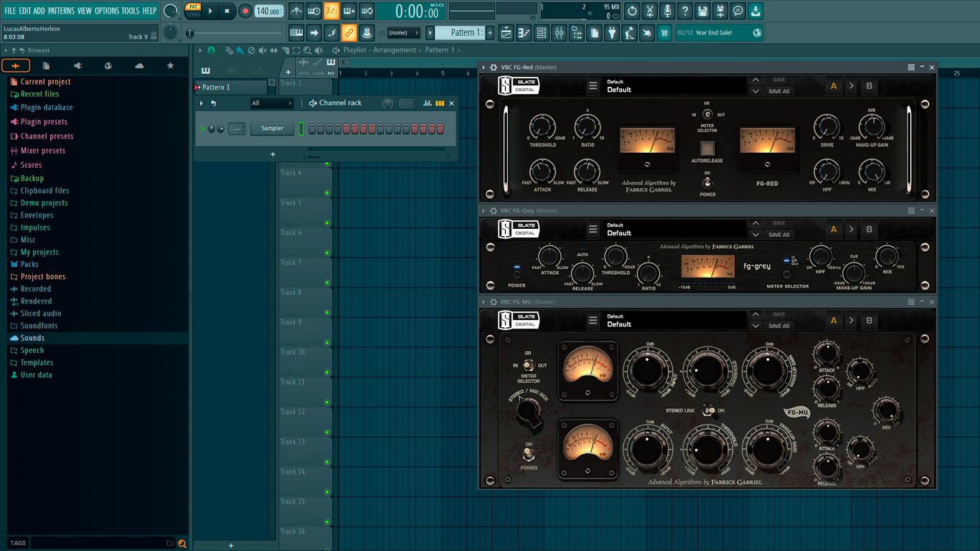Click the FG-Grey RATIO knob

[648, 273]
